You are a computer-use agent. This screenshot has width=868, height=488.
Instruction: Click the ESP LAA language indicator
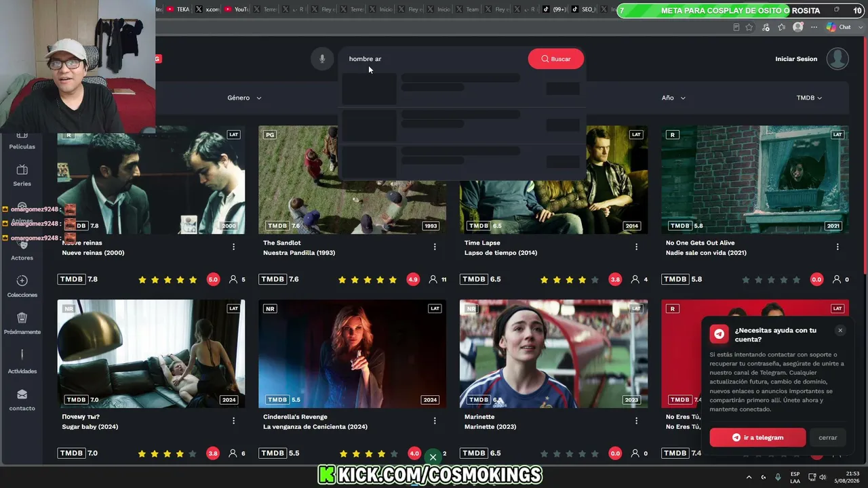(x=795, y=477)
